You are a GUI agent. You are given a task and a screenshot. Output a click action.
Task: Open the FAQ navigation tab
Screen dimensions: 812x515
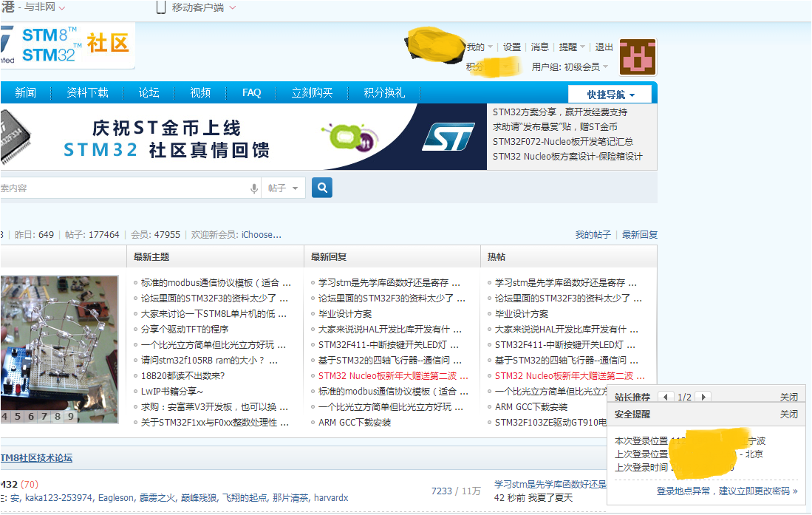pyautogui.click(x=252, y=93)
